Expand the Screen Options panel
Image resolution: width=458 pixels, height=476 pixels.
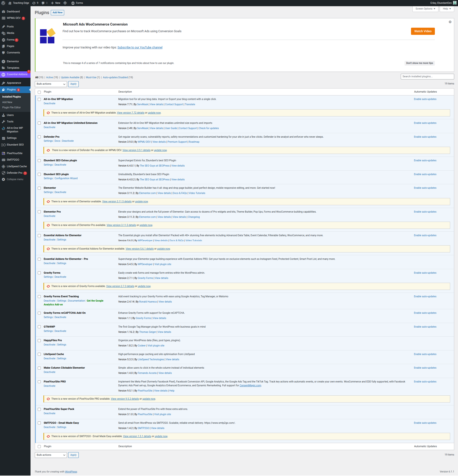coord(425,9)
